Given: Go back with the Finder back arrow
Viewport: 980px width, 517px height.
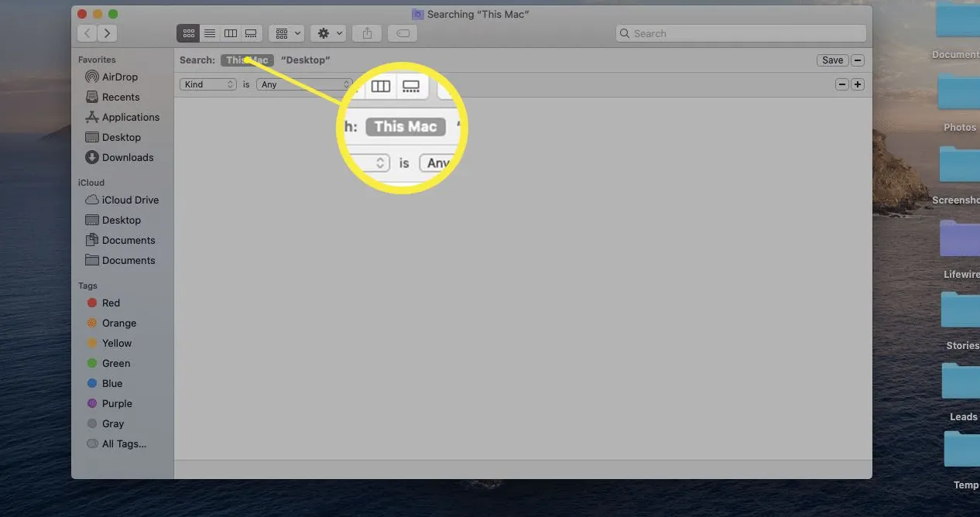Looking at the screenshot, I should coord(87,33).
